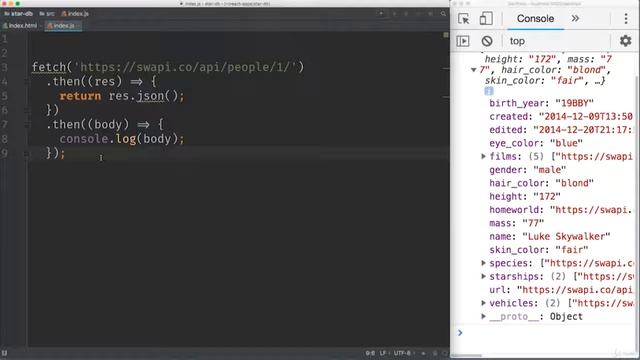This screenshot has width=640, height=360.
Task: Click the gender: "male" property
Action: point(527,169)
